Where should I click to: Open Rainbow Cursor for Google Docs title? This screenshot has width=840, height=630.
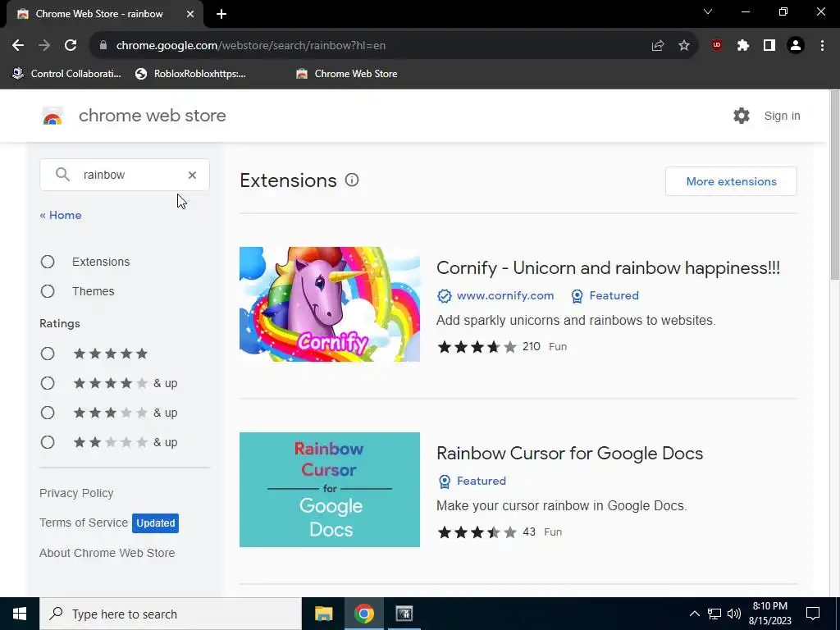coord(569,453)
